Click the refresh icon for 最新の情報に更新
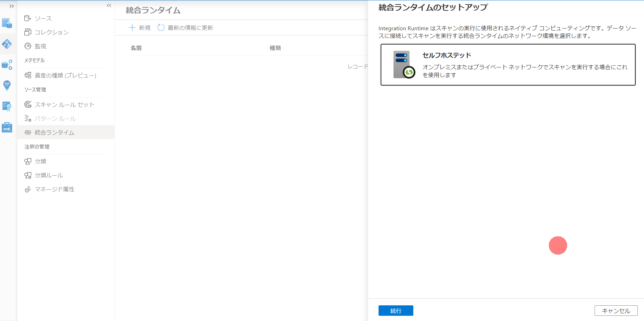Screen dimensions: 644x321 (160, 27)
